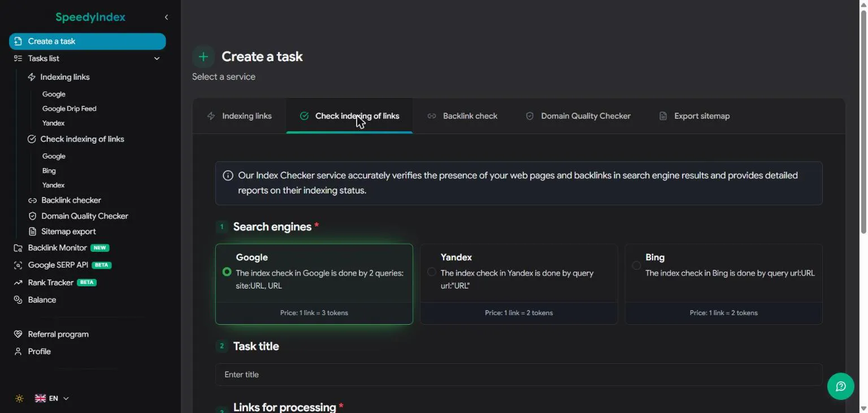Viewport: 868px width, 413px height.
Task: Click the NEW badge next to Backlink Monitor
Action: (x=100, y=248)
